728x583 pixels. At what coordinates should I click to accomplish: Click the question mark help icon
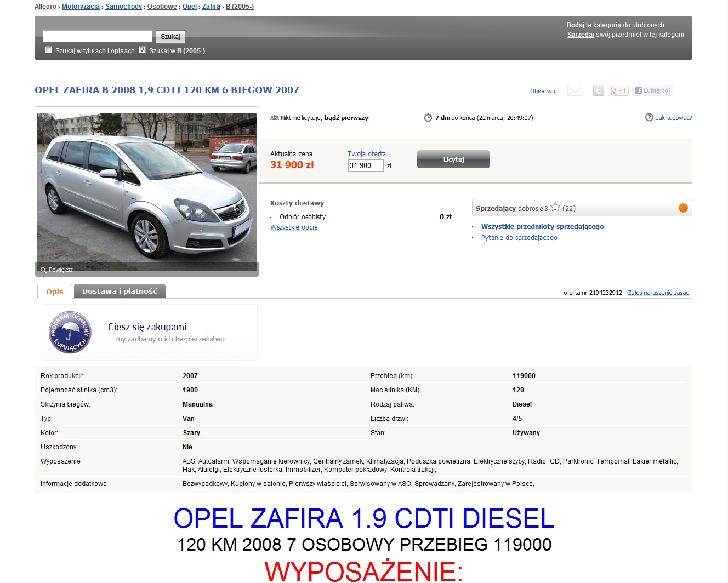[649, 117]
